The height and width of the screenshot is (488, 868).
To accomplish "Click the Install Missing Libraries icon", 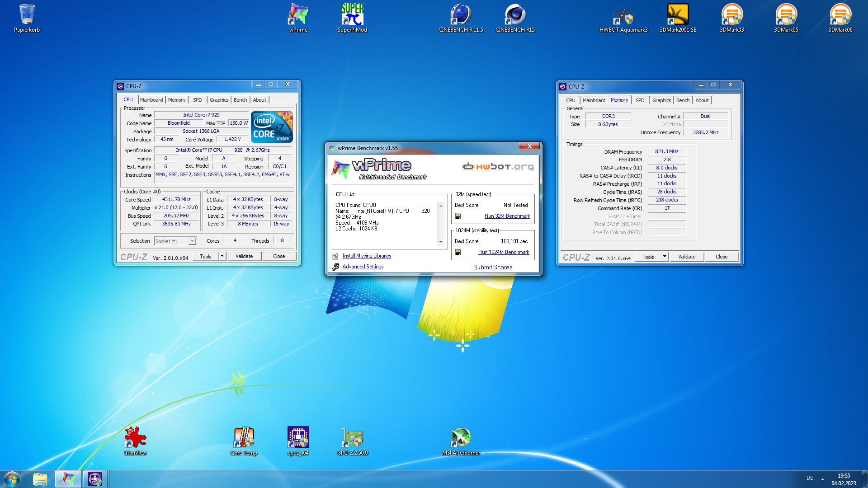I will point(335,256).
